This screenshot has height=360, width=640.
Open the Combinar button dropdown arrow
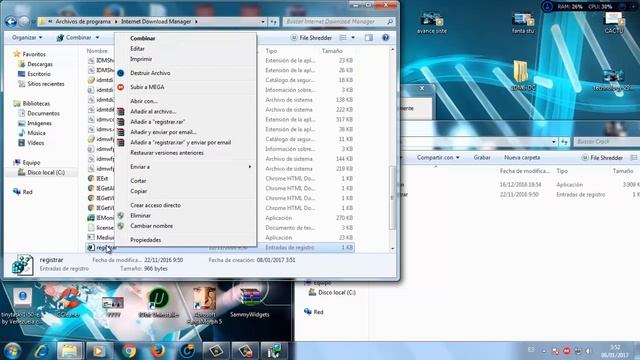pyautogui.click(x=97, y=38)
